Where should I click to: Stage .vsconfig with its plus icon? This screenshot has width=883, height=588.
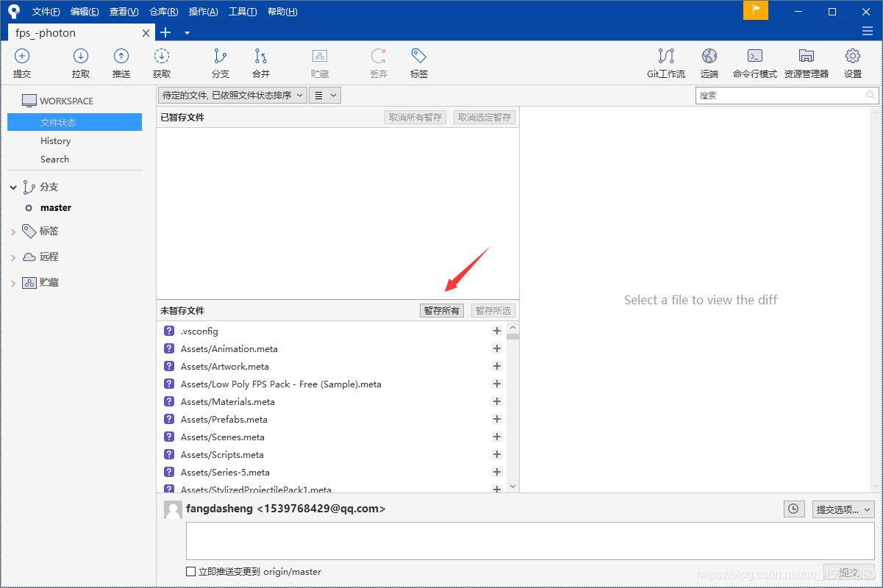(x=497, y=331)
